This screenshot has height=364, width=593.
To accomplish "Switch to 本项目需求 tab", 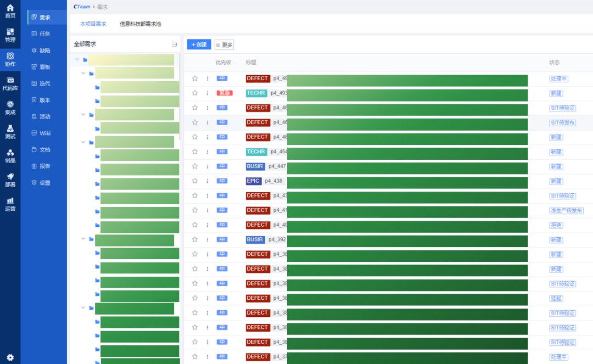I will point(93,24).
